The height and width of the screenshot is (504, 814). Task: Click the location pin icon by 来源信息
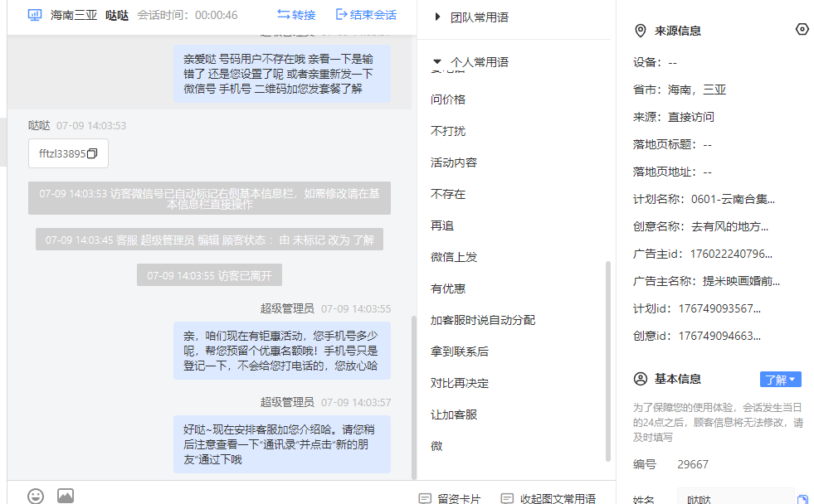[x=641, y=31]
